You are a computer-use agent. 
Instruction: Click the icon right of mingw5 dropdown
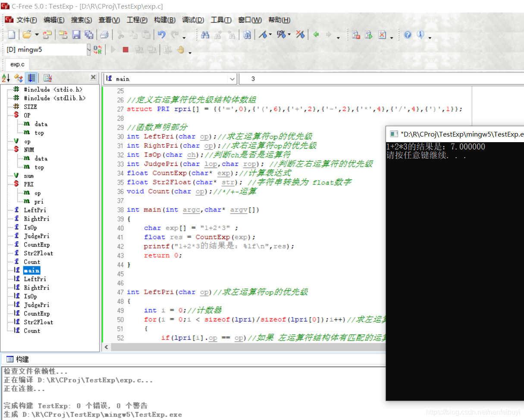[x=98, y=50]
